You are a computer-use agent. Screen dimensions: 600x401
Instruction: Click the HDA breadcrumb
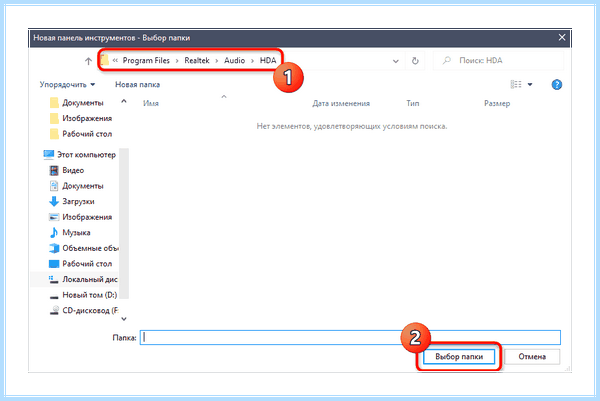click(268, 60)
